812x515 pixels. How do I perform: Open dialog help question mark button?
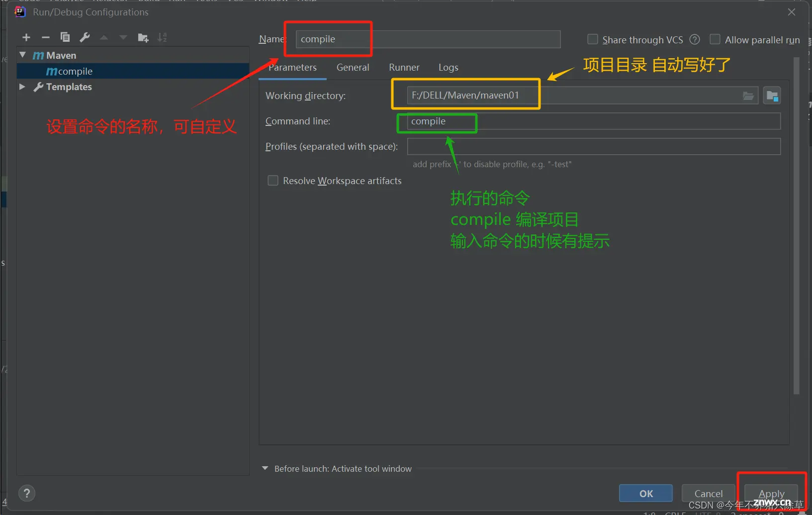(27, 493)
